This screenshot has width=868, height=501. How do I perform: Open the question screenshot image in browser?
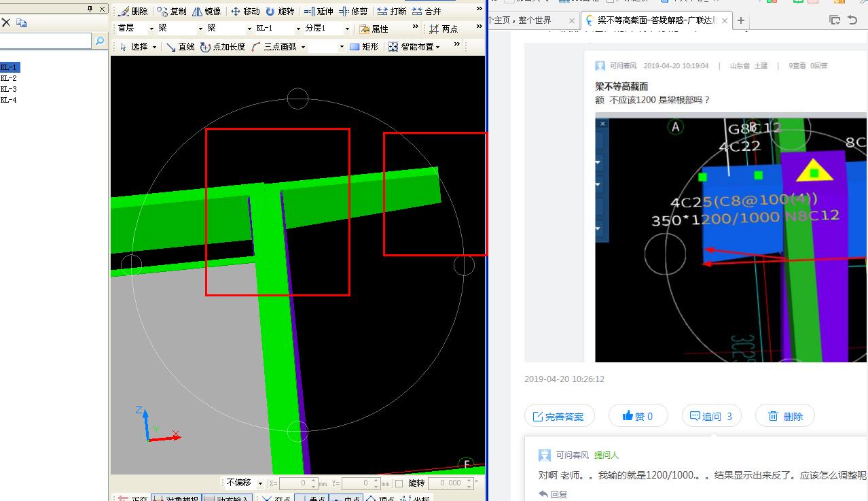coord(731,237)
